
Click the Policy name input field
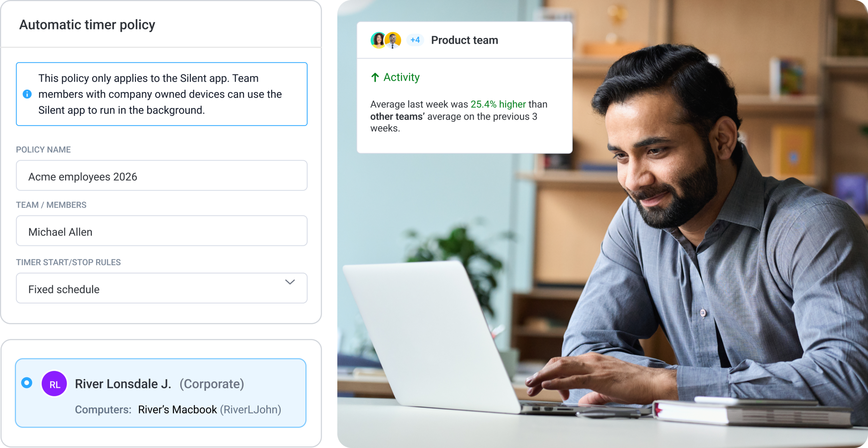pyautogui.click(x=162, y=175)
